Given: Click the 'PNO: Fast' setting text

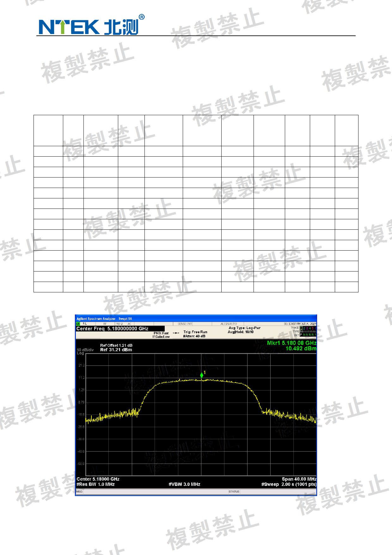Looking at the screenshot, I should pos(161,333).
